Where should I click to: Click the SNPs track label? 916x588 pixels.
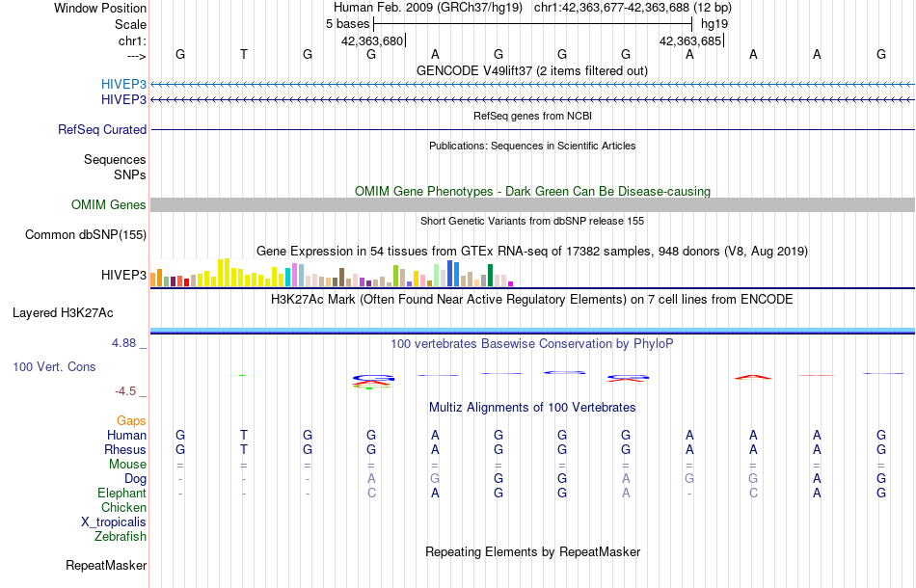coord(130,174)
